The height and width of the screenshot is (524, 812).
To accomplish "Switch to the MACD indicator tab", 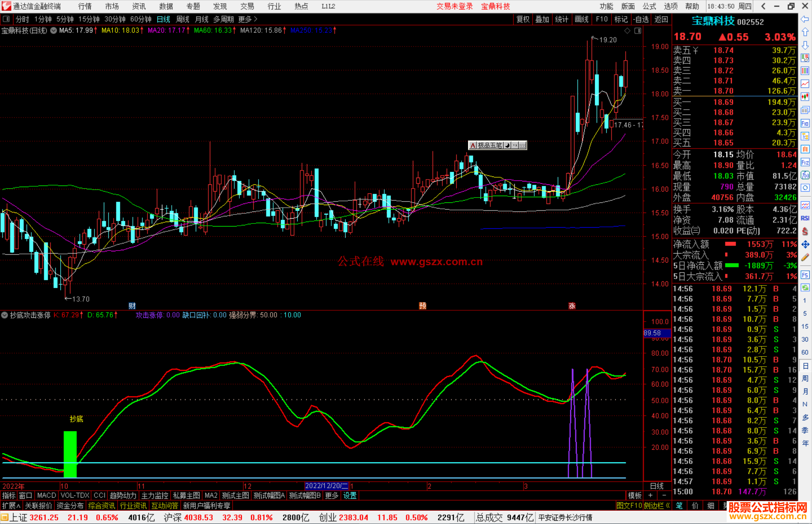I will (47, 495).
